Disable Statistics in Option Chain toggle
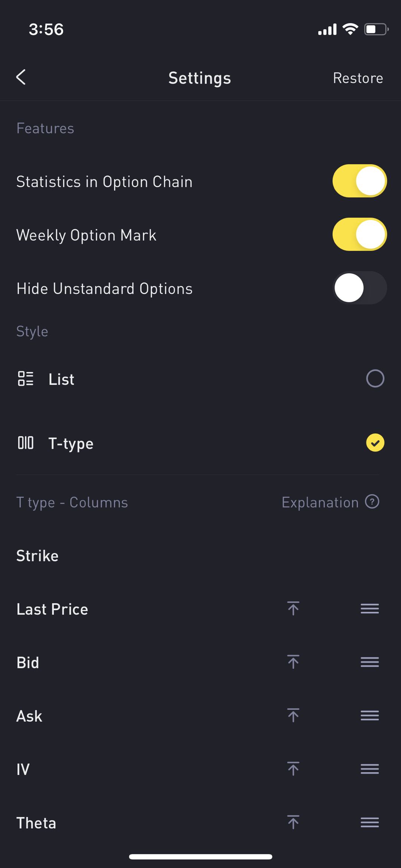The width and height of the screenshot is (401, 868). (359, 181)
